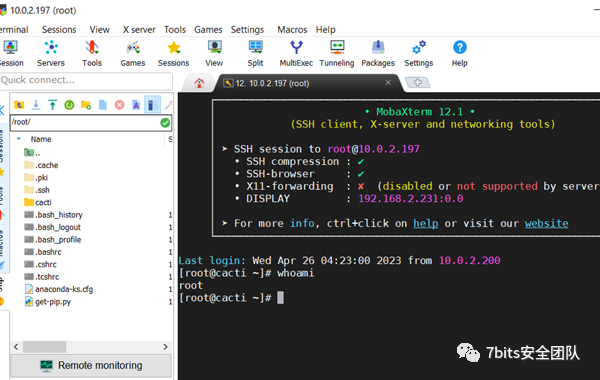The image size is (600, 380).
Task: Click the 192.168.2.231:0.0 DISPLAY value
Action: click(x=411, y=199)
